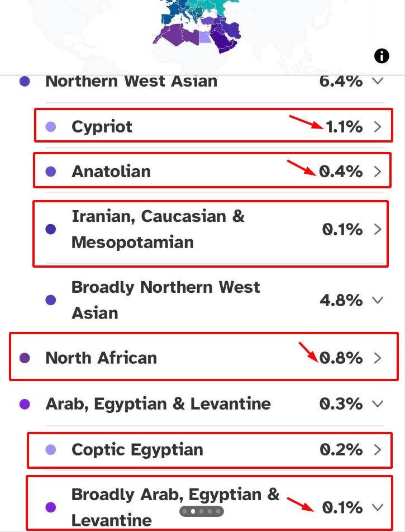Select the North African label

[x=101, y=358]
